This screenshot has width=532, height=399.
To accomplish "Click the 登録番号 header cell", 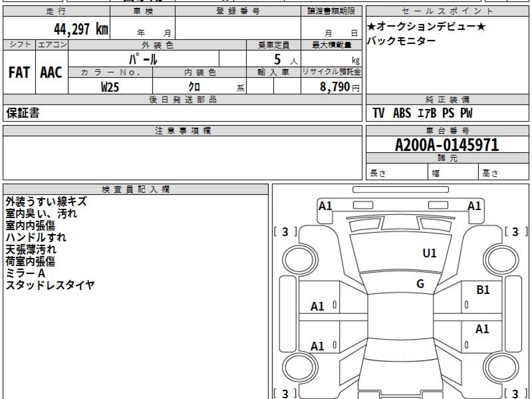I will coord(238,12).
